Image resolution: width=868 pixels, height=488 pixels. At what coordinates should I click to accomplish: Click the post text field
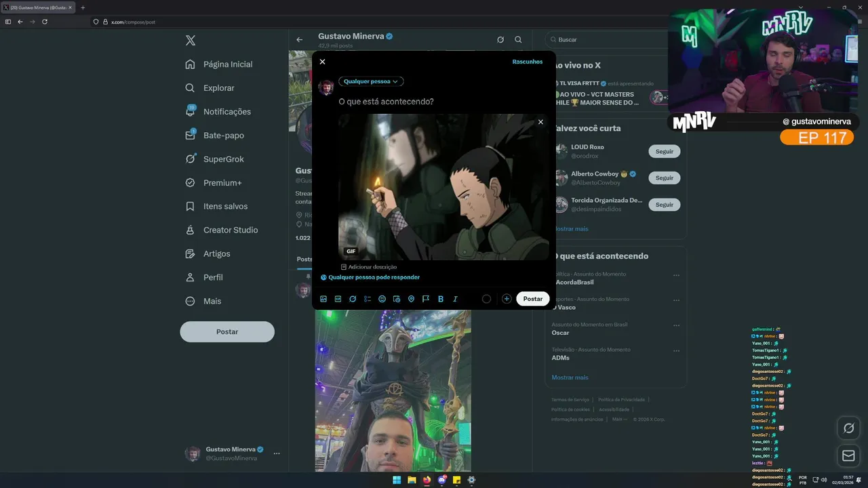coord(443,102)
